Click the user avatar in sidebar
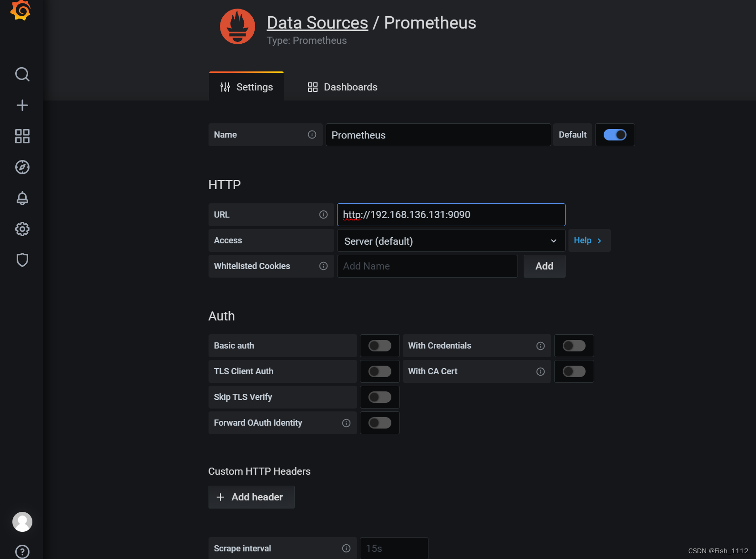The height and width of the screenshot is (559, 756). [x=22, y=522]
